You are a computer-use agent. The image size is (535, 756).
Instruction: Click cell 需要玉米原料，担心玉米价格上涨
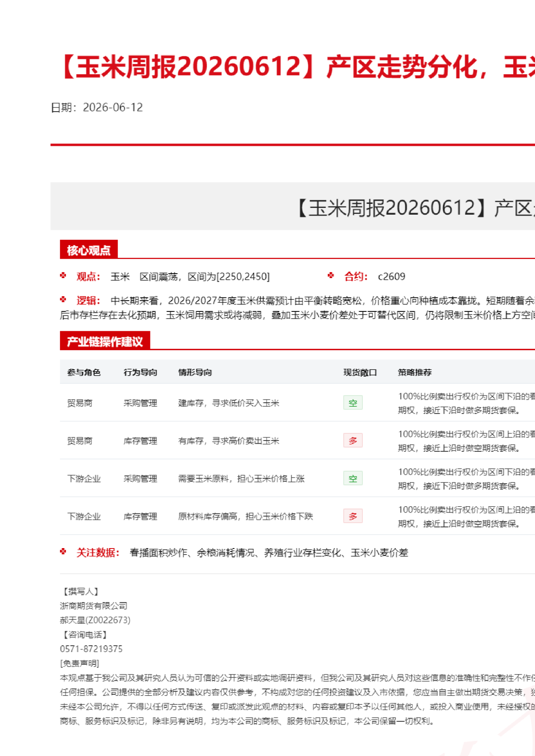click(x=241, y=479)
